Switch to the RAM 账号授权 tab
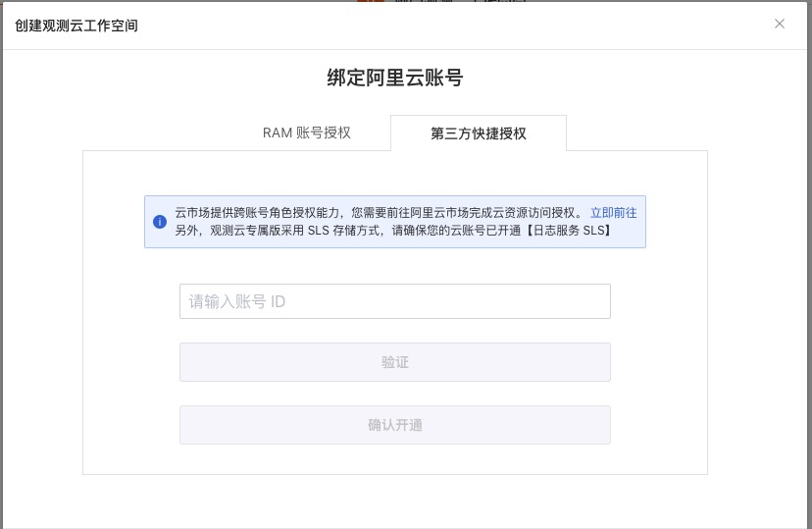 point(306,133)
